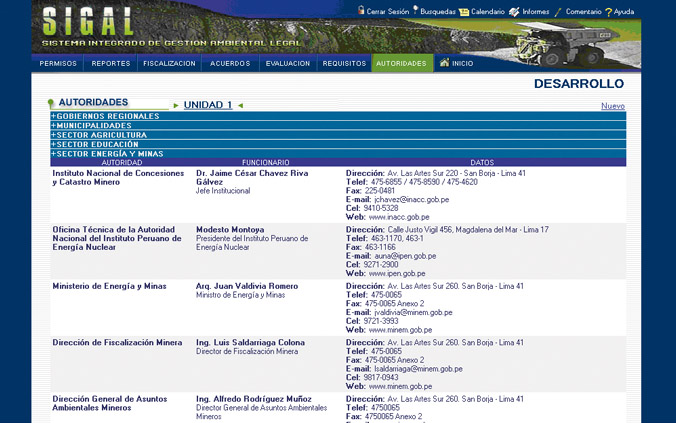The image size is (676, 423).
Task: Click the SIGAL logo in header
Action: (x=88, y=23)
